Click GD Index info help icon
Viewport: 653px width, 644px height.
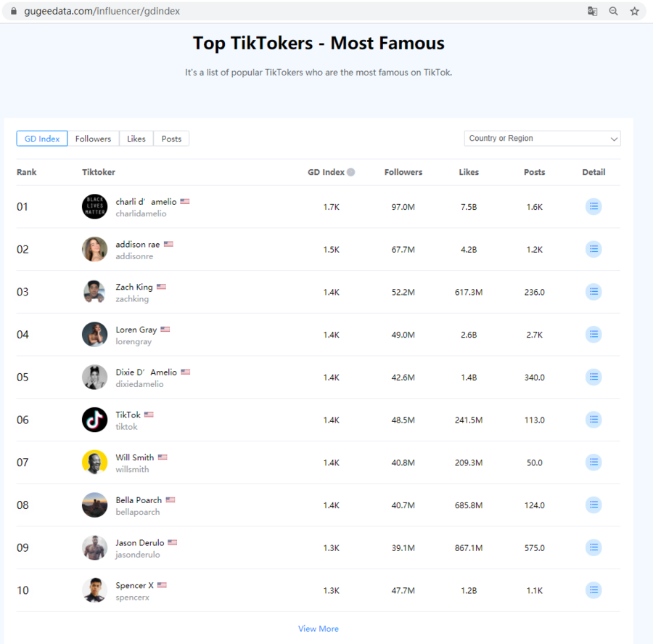(351, 173)
